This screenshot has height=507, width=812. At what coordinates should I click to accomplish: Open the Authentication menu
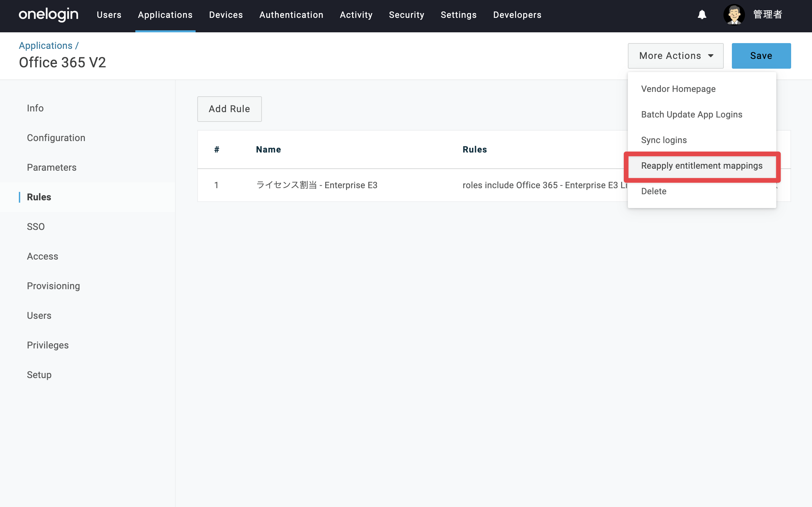pos(291,15)
